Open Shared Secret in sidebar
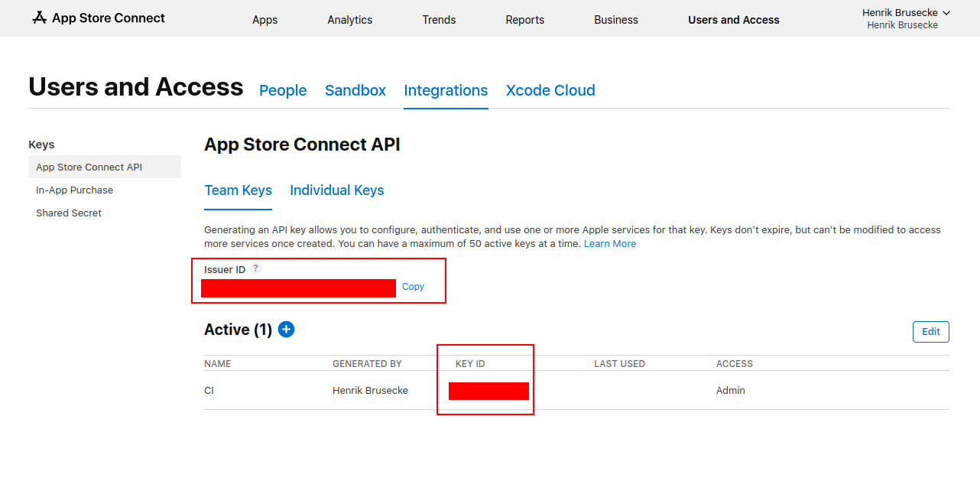Image resolution: width=980 pixels, height=481 pixels. click(69, 213)
